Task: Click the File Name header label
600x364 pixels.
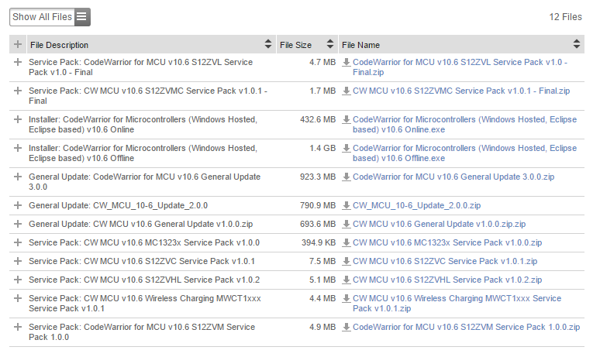Action: point(360,45)
